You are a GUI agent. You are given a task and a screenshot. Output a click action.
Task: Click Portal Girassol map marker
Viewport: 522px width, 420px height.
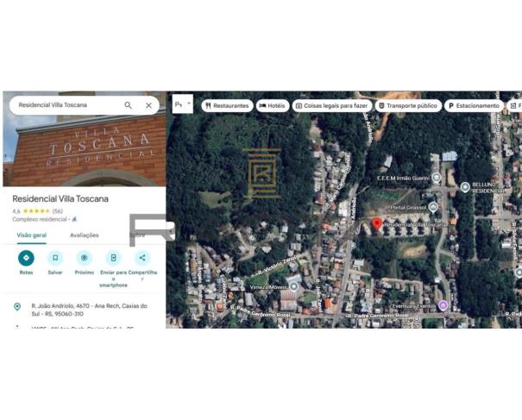click(x=433, y=207)
